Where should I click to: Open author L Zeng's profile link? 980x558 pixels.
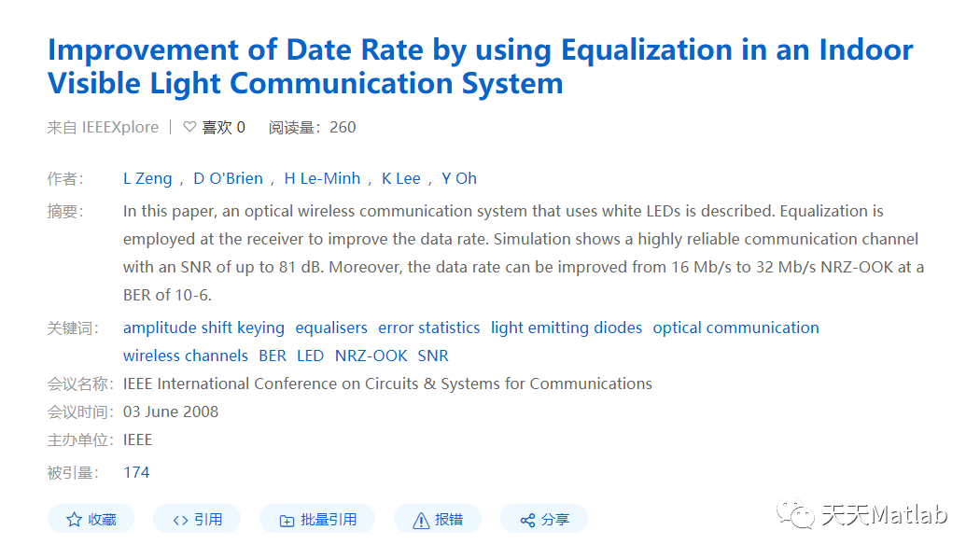coord(147,178)
